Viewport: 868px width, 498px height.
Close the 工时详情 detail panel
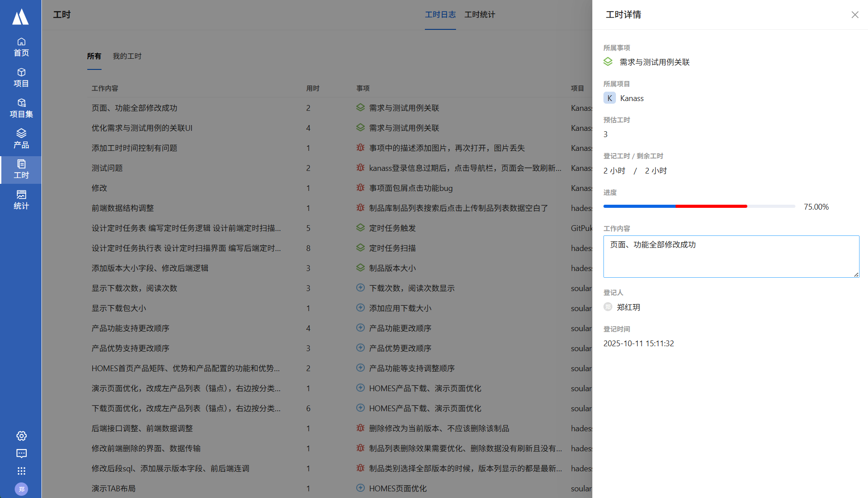pyautogui.click(x=855, y=15)
